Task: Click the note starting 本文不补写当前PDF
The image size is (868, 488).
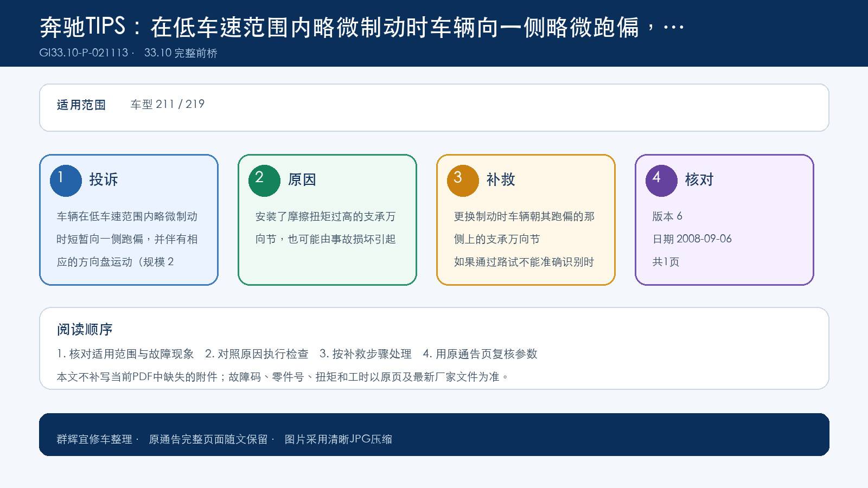Action: [x=283, y=377]
